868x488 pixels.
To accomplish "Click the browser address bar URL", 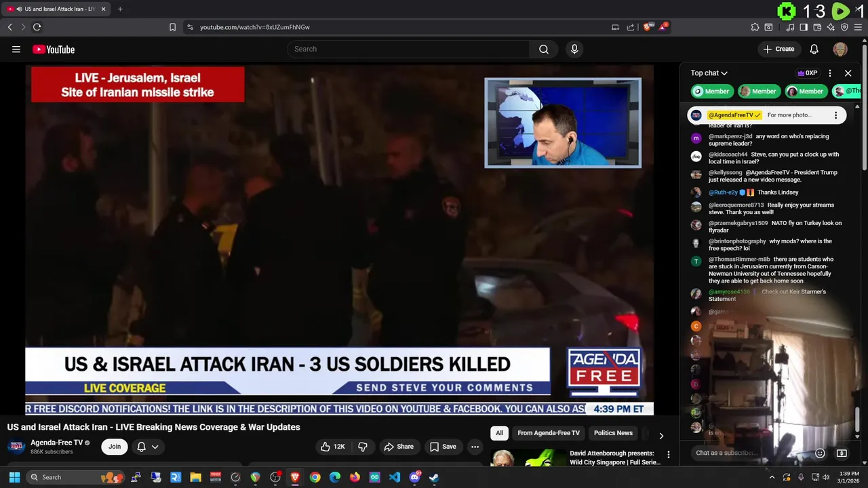I will tap(255, 27).
